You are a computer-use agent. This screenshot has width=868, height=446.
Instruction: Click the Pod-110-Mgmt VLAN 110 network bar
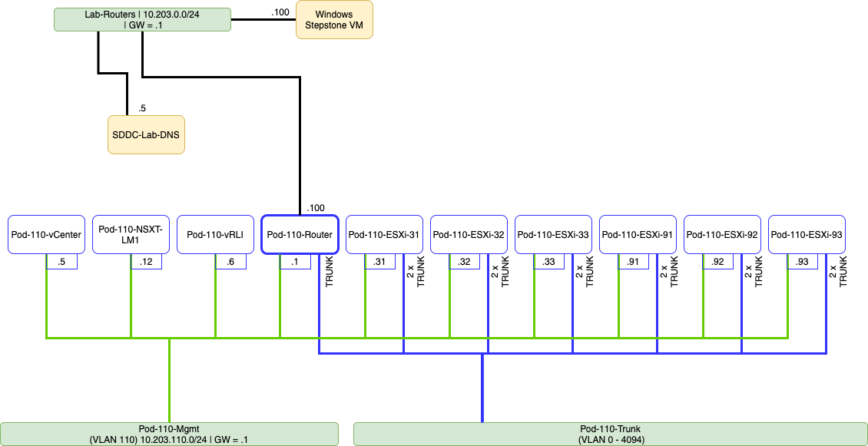[169, 434]
